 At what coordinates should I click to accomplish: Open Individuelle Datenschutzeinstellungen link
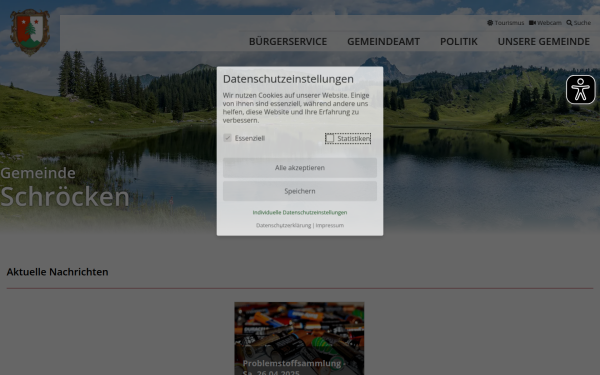(300, 212)
